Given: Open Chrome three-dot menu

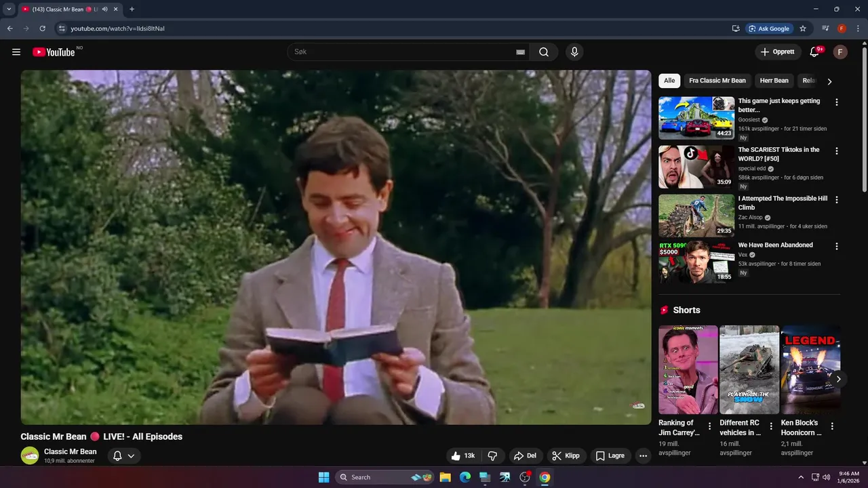Looking at the screenshot, I should pos(858,28).
